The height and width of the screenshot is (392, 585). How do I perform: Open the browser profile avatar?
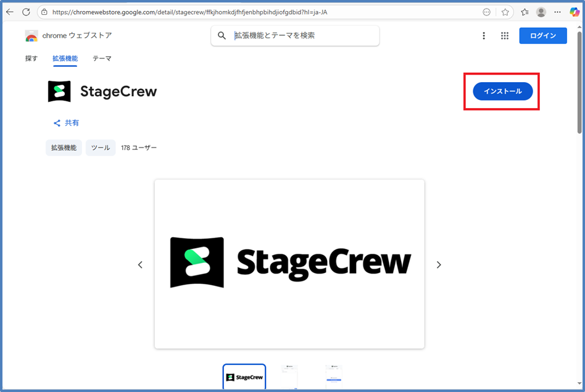tap(541, 12)
